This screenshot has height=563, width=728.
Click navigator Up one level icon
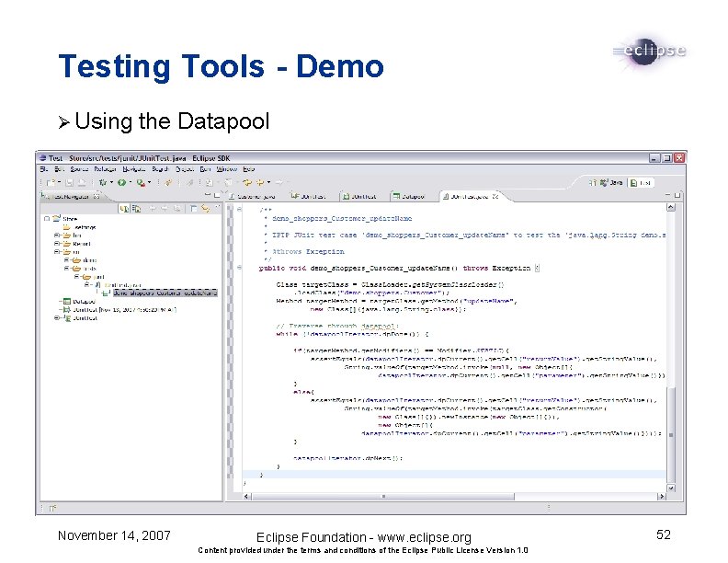pyautogui.click(x=176, y=209)
